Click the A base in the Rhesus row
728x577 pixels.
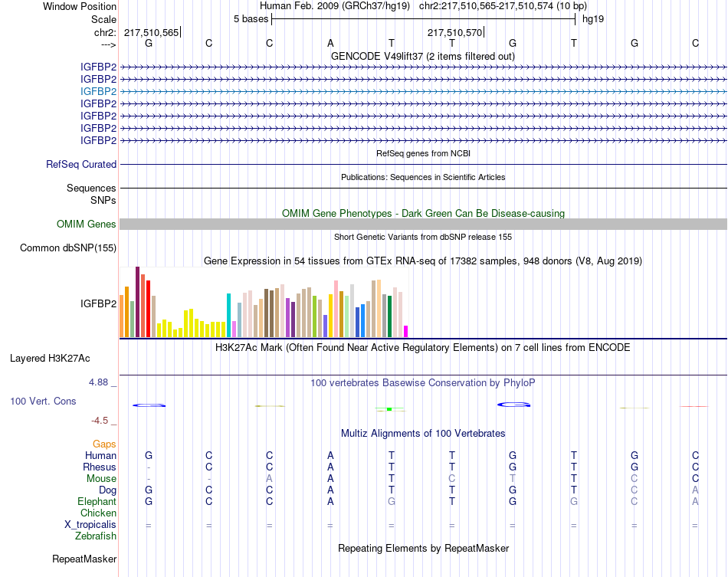coord(330,467)
